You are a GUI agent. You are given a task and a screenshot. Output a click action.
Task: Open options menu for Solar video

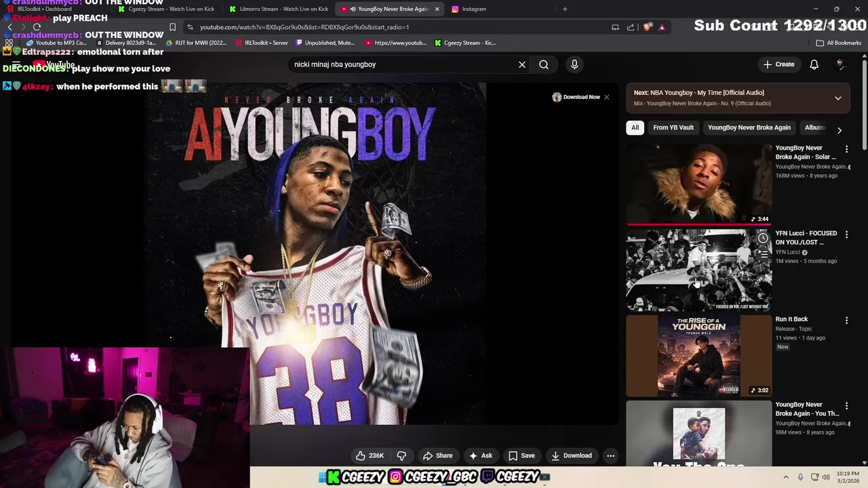(846, 148)
